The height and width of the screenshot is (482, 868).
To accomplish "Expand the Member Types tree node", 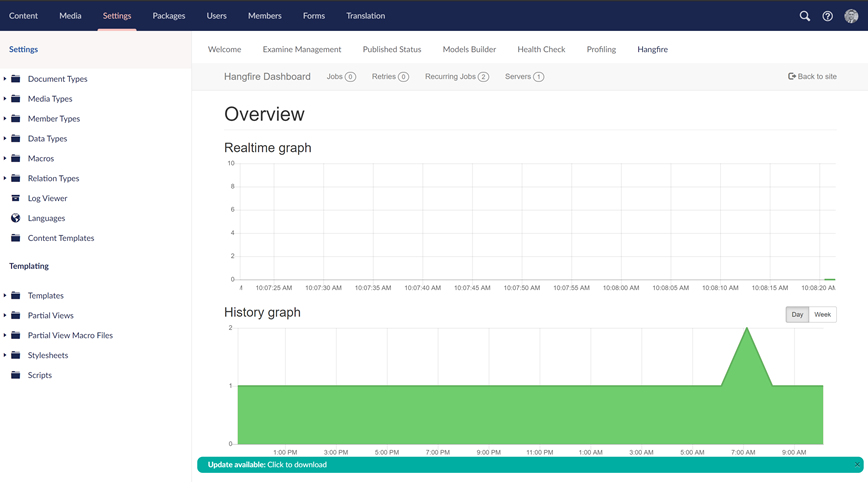I will [x=5, y=118].
